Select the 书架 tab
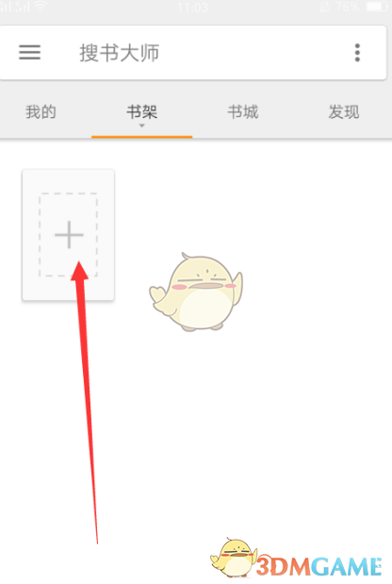The image size is (392, 584). pos(141,111)
